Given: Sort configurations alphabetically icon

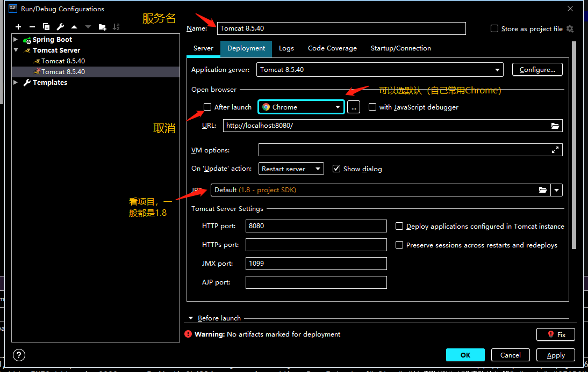Looking at the screenshot, I should tap(116, 27).
